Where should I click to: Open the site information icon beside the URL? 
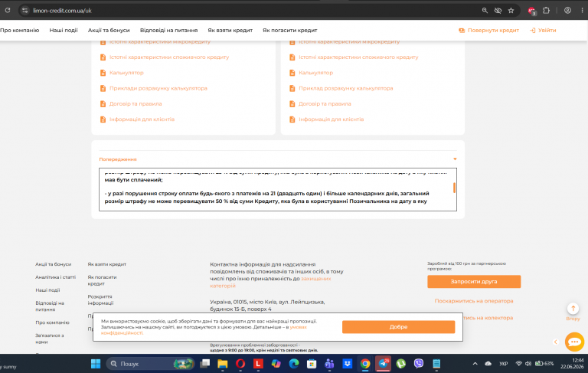tap(24, 11)
